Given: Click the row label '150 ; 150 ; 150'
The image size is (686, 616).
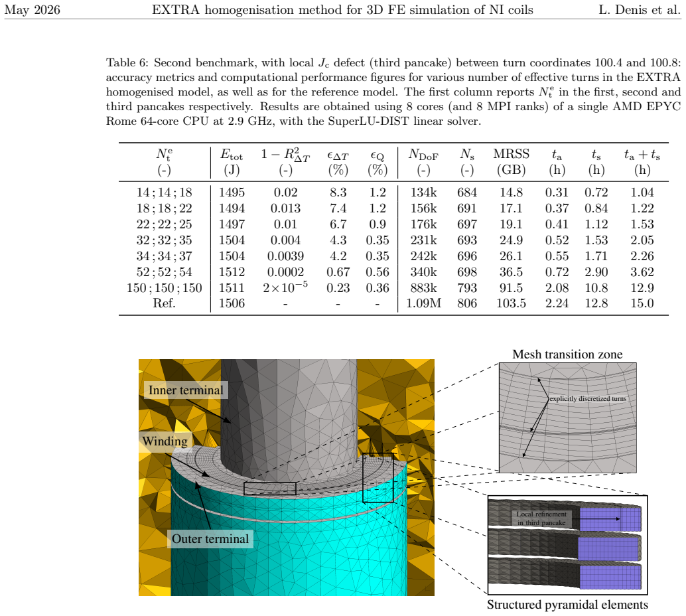Looking at the screenshot, I should click(164, 287).
